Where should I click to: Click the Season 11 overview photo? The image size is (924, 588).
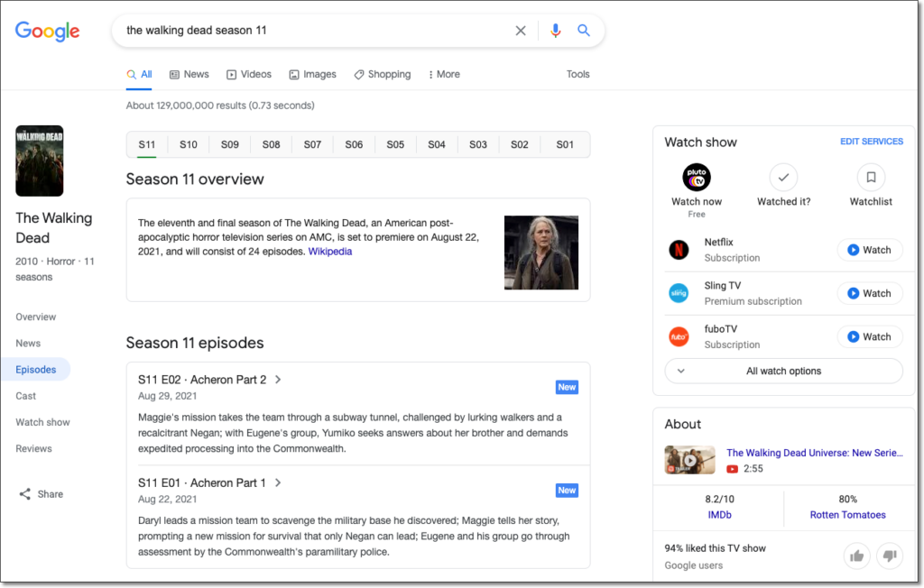541,253
